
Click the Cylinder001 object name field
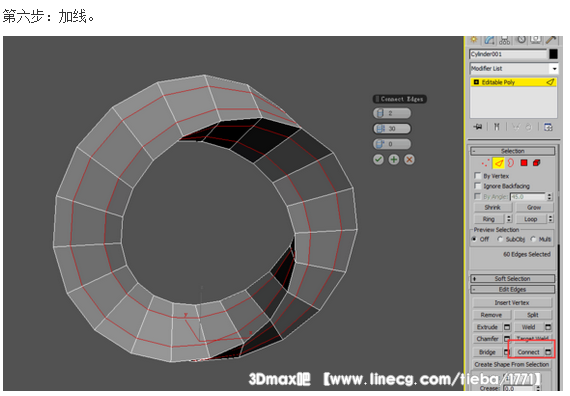508,54
